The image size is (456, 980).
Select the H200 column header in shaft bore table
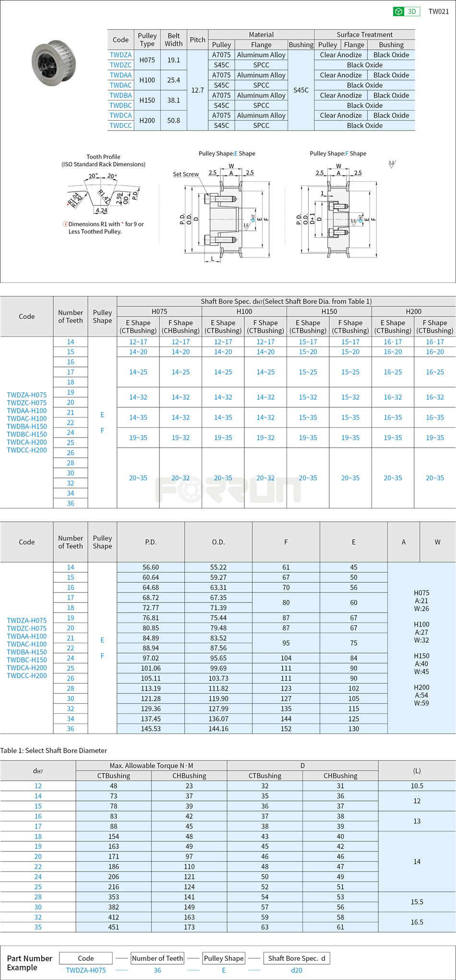(413, 311)
